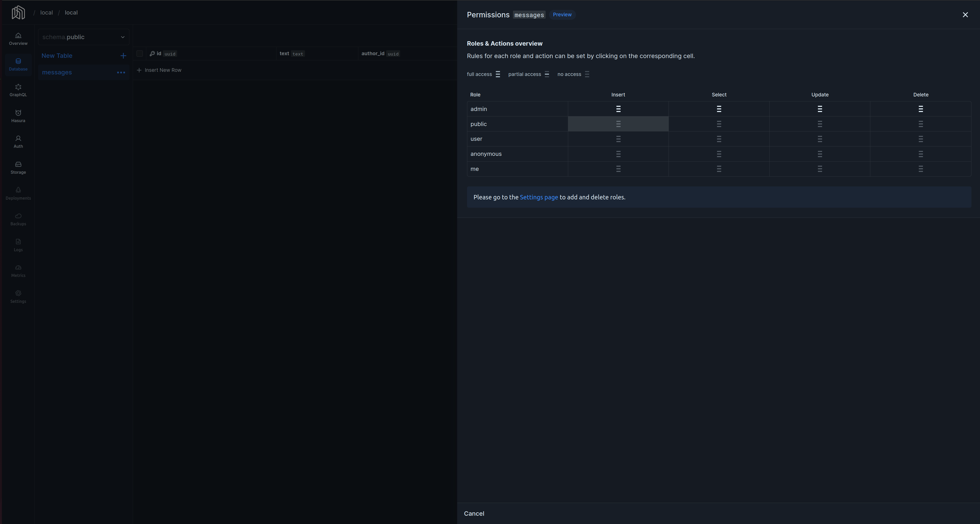The height and width of the screenshot is (524, 980).
Task: Click Insert New Row
Action: [x=162, y=70]
